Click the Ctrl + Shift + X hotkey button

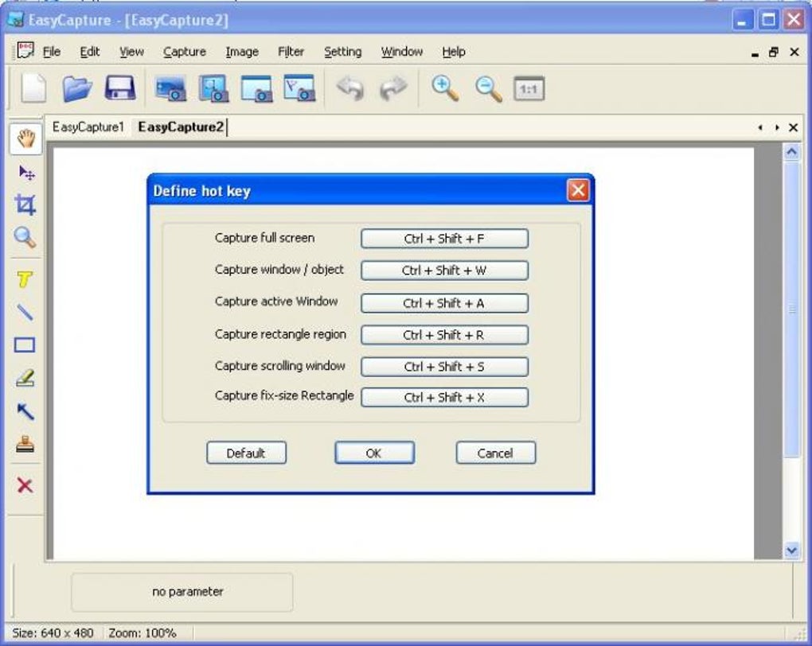click(x=444, y=398)
